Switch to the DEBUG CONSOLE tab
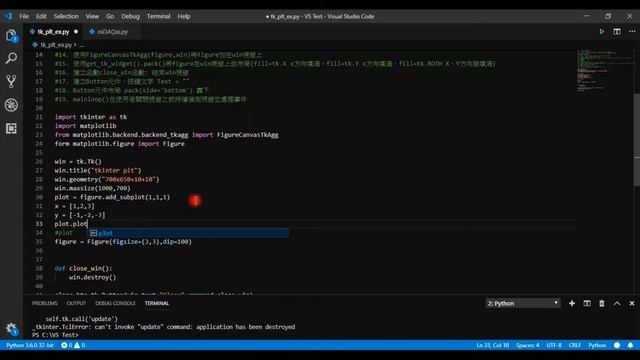The image size is (640, 360). click(x=115, y=303)
